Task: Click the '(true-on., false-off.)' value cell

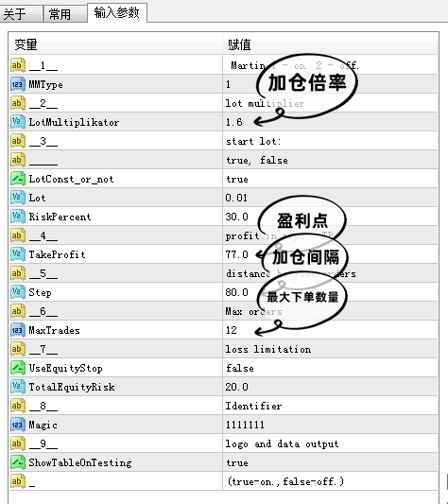Action: [x=330, y=481]
